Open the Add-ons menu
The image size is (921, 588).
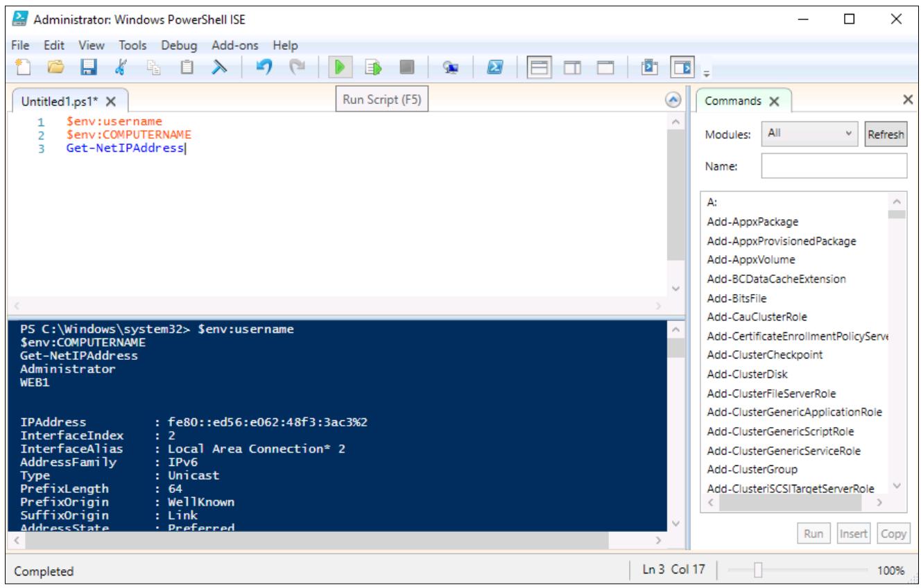[236, 45]
